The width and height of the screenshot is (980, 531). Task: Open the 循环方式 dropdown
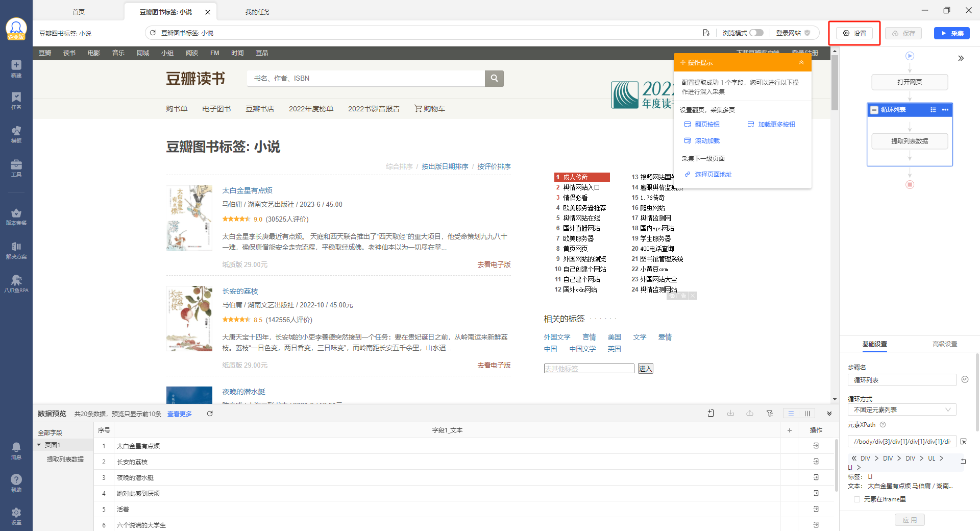(902, 409)
